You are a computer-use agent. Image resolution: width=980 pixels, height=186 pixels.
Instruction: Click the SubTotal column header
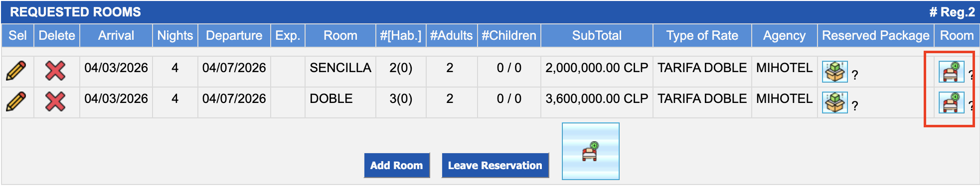[597, 35]
